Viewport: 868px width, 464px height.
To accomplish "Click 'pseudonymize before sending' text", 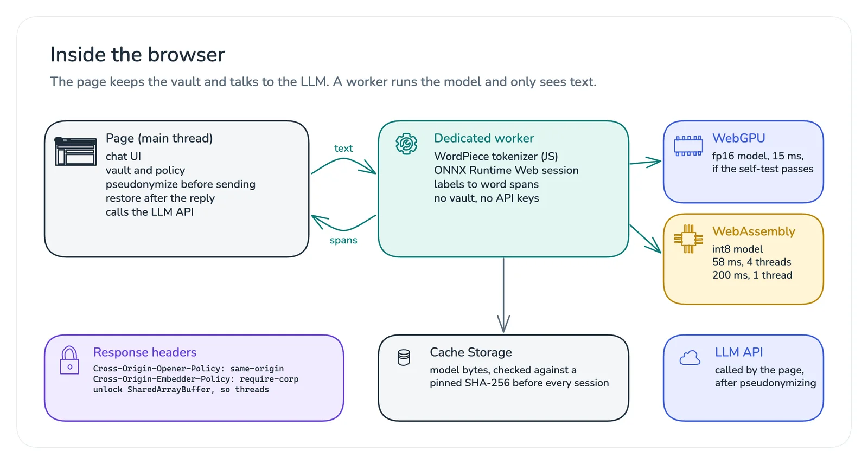I will [181, 184].
